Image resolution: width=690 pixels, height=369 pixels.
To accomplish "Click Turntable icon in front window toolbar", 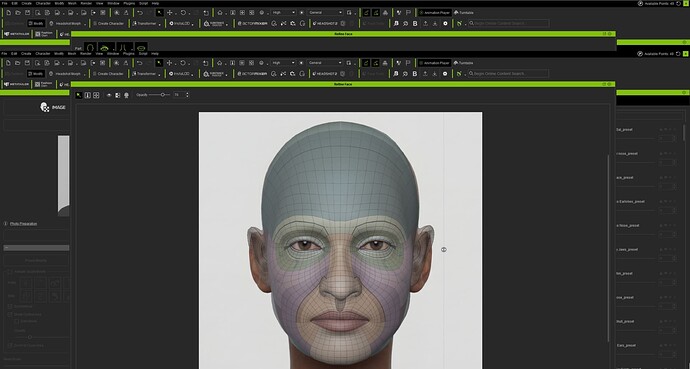I will tap(463, 63).
